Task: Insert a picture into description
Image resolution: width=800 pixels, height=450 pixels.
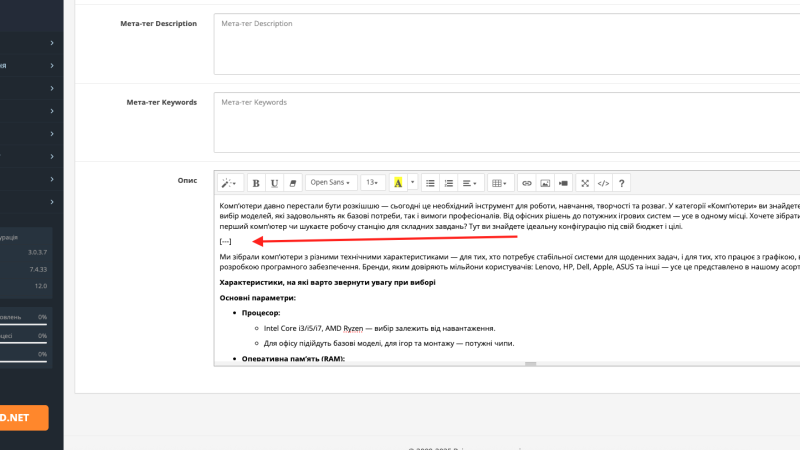Action: pos(545,183)
